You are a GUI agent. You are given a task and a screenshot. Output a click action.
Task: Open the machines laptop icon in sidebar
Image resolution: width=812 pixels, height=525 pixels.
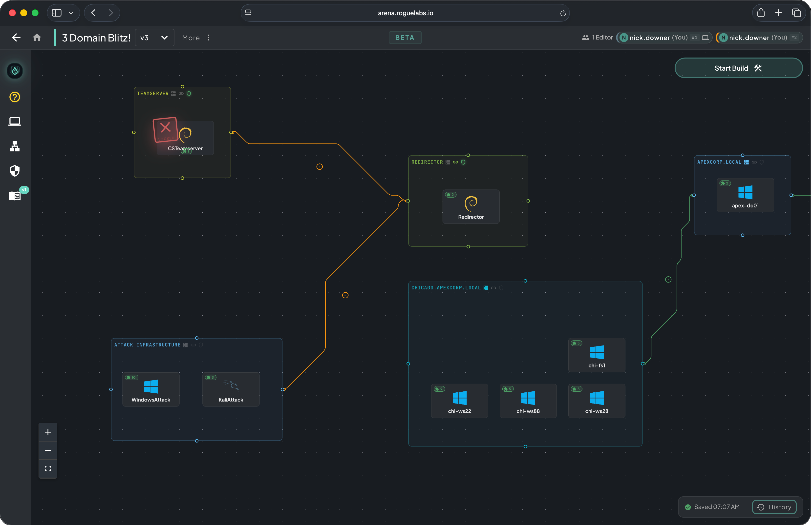(x=15, y=122)
